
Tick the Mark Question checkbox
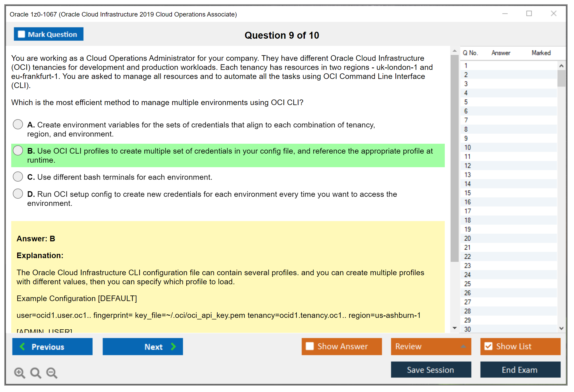pyautogui.click(x=21, y=34)
